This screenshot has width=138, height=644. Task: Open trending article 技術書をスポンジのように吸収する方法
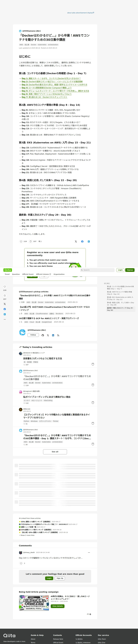[x=43, y=358]
